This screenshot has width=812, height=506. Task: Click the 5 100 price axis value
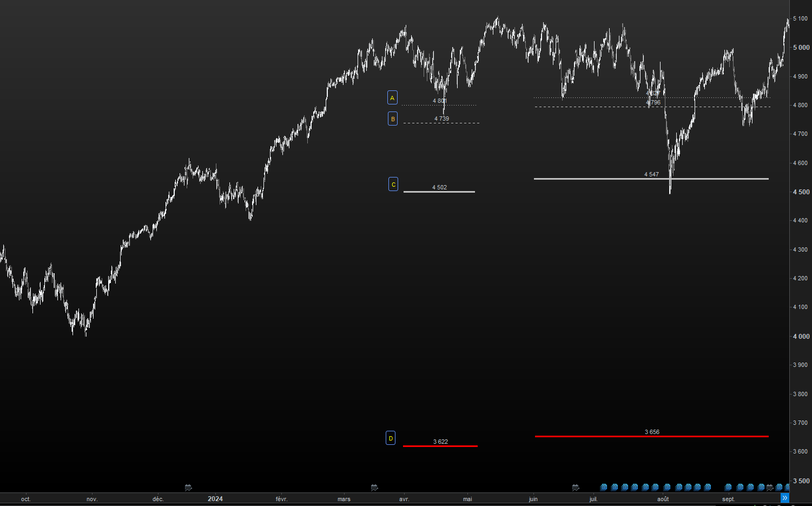pos(800,18)
